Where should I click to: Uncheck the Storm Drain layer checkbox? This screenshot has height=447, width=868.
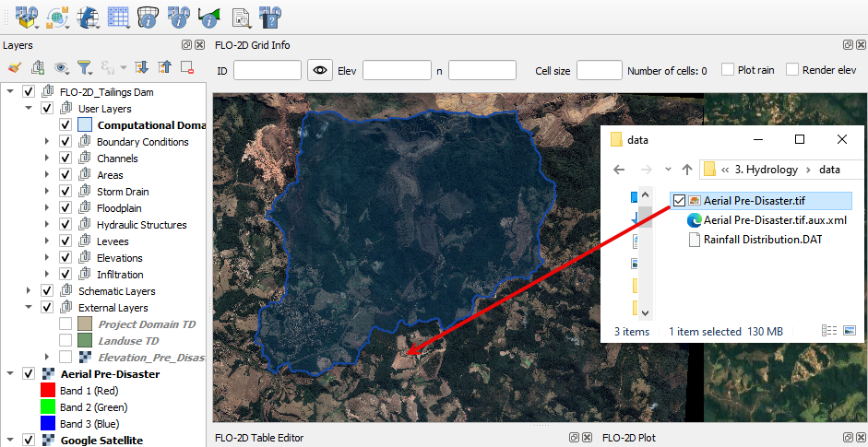(65, 192)
